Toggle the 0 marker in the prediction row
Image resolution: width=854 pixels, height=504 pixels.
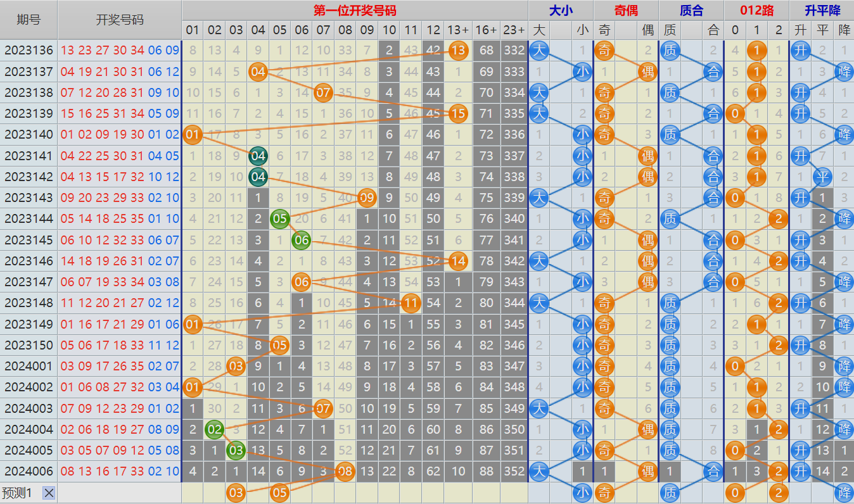point(735,493)
